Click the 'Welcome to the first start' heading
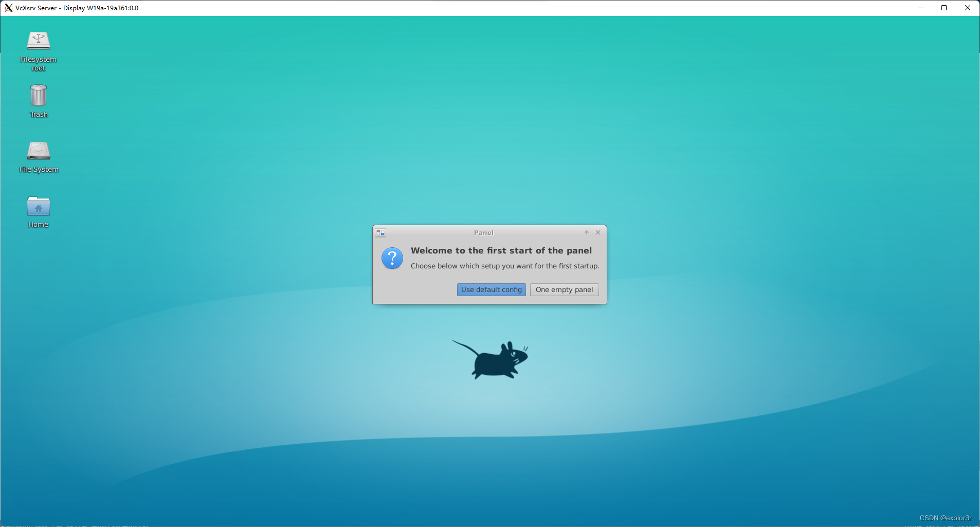Screen dimensions: 980x527 pyautogui.click(x=501, y=250)
